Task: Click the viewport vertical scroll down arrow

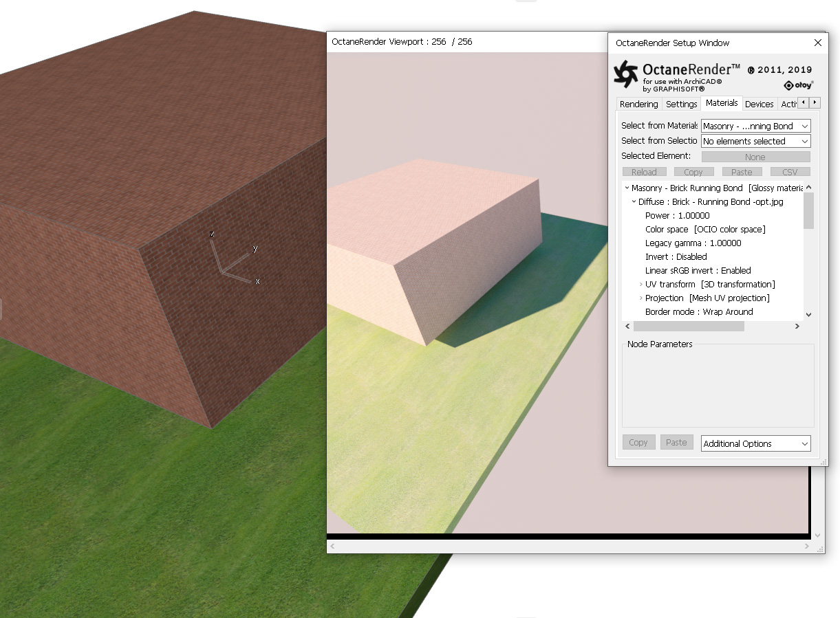Action: [818, 535]
